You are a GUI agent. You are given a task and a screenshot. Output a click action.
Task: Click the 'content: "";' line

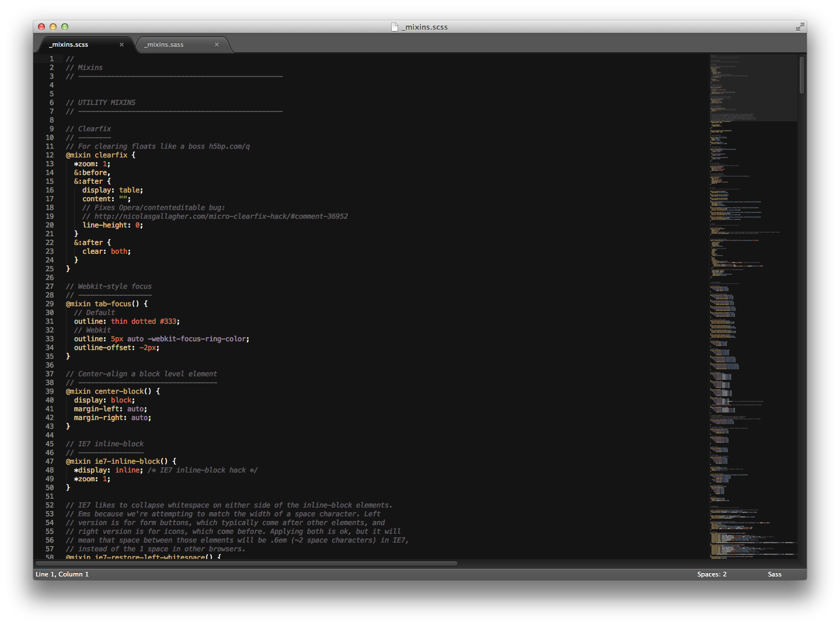(106, 199)
